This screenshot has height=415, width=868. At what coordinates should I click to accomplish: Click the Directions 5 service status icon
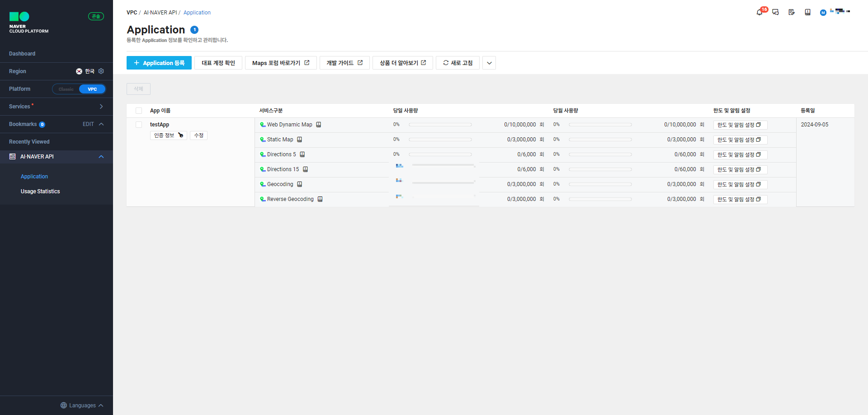263,154
